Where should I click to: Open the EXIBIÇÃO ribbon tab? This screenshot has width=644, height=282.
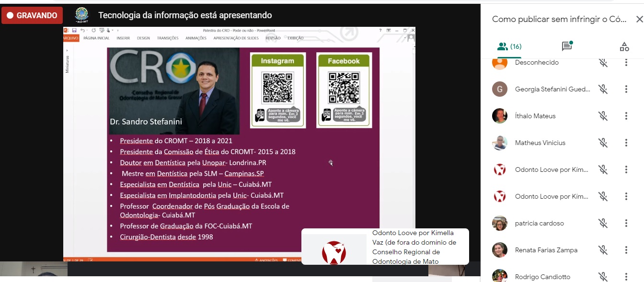(296, 38)
